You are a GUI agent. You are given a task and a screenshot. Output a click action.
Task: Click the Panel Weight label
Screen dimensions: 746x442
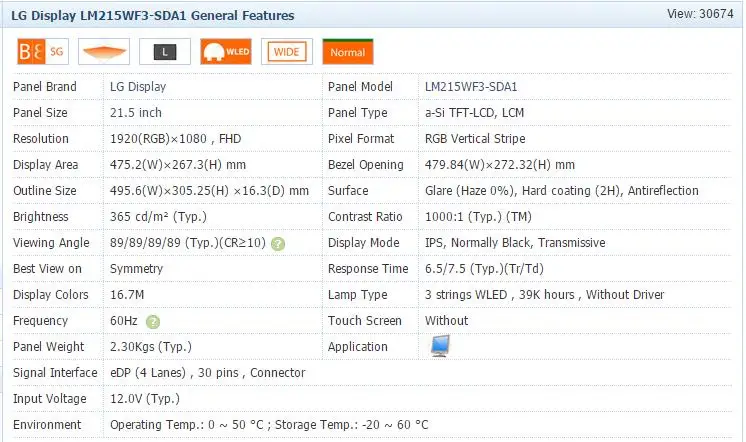click(x=49, y=347)
